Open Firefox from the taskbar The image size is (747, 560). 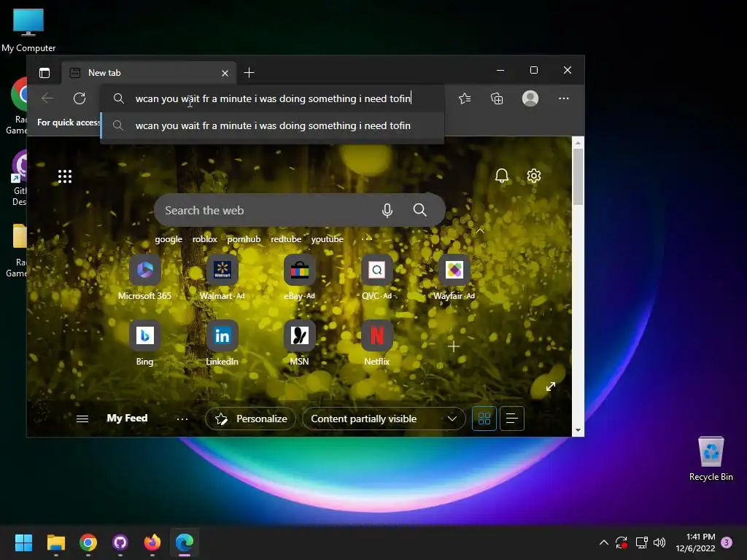[x=152, y=542]
